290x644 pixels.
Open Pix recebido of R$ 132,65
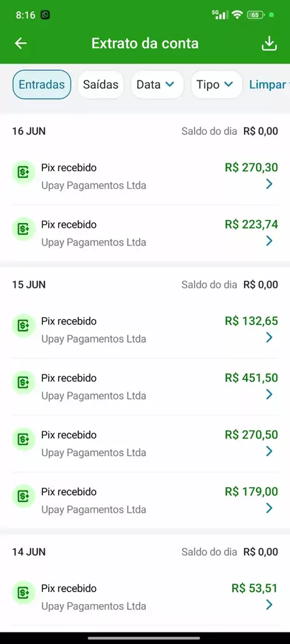(145, 330)
